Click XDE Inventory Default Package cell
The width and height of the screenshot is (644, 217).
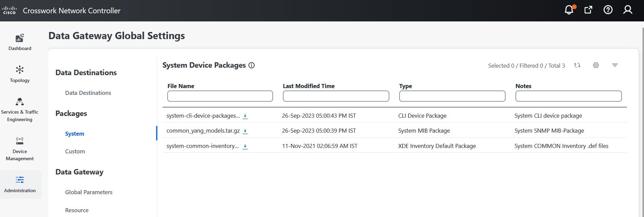tap(437, 146)
